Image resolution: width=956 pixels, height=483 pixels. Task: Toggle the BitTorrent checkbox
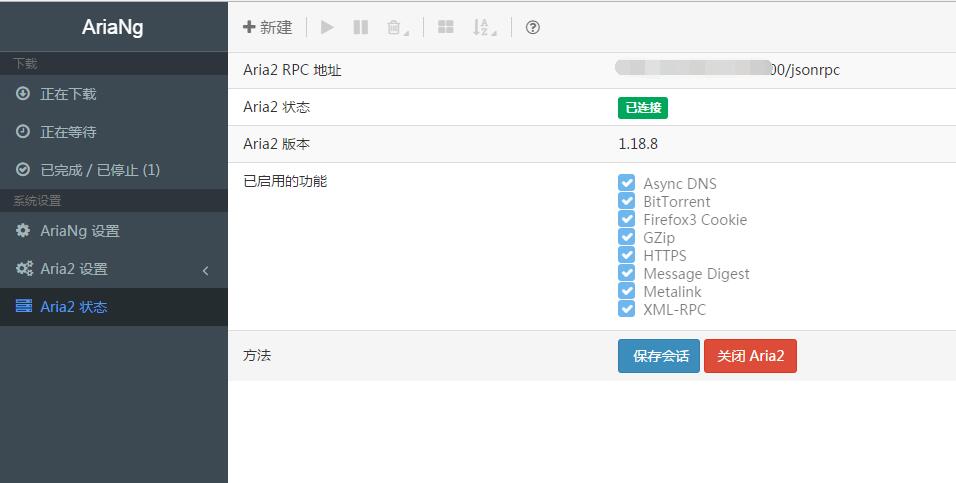(626, 201)
